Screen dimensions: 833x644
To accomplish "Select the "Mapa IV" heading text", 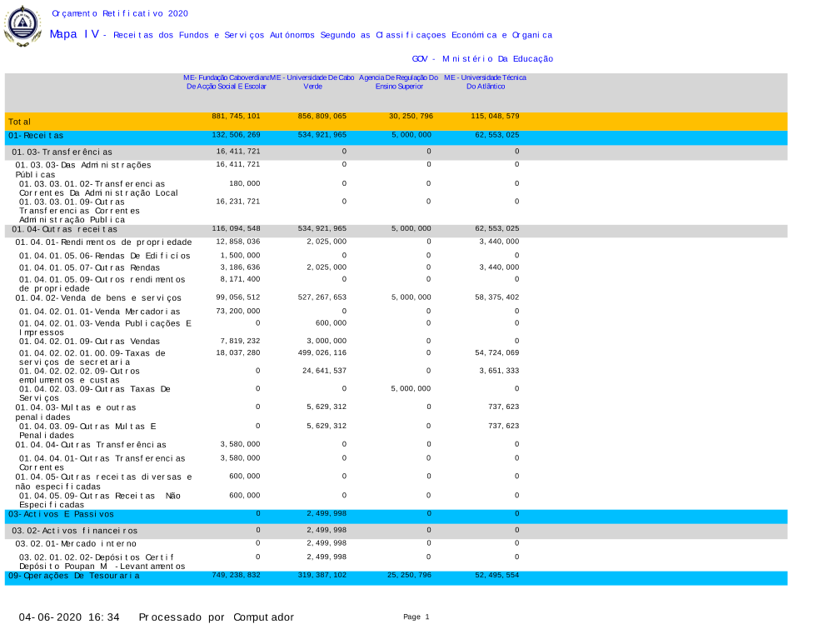I will point(75,34).
